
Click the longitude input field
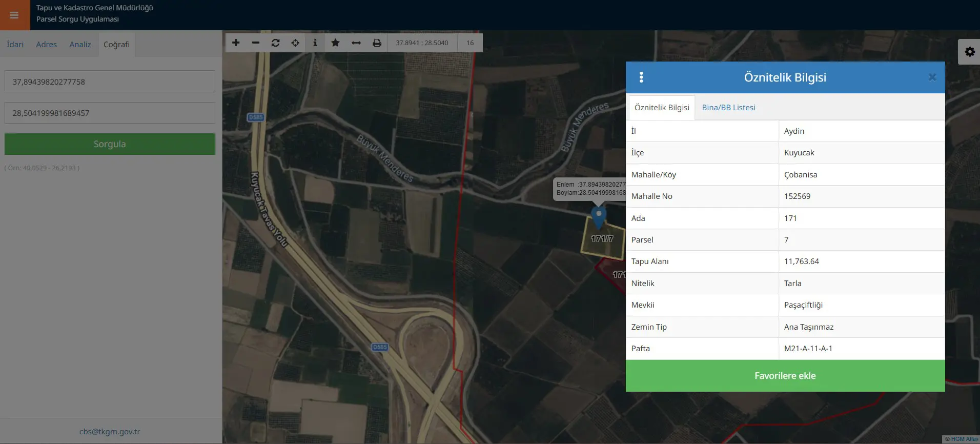coord(110,113)
